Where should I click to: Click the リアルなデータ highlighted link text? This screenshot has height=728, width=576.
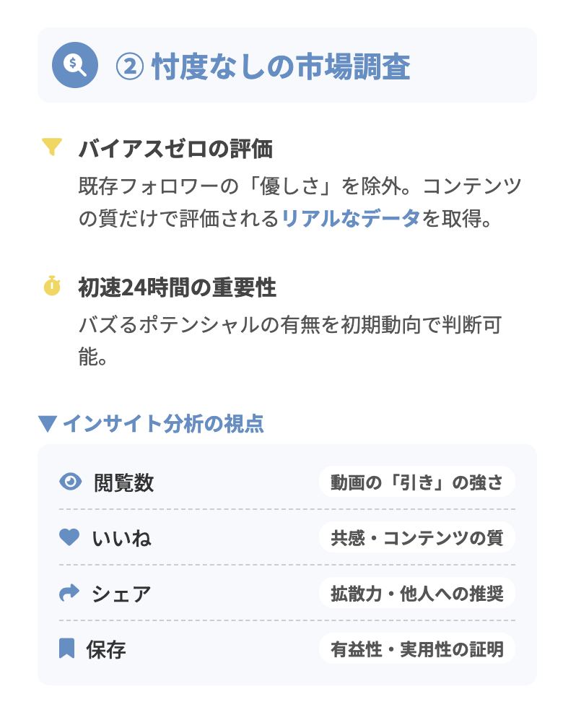[x=351, y=218]
